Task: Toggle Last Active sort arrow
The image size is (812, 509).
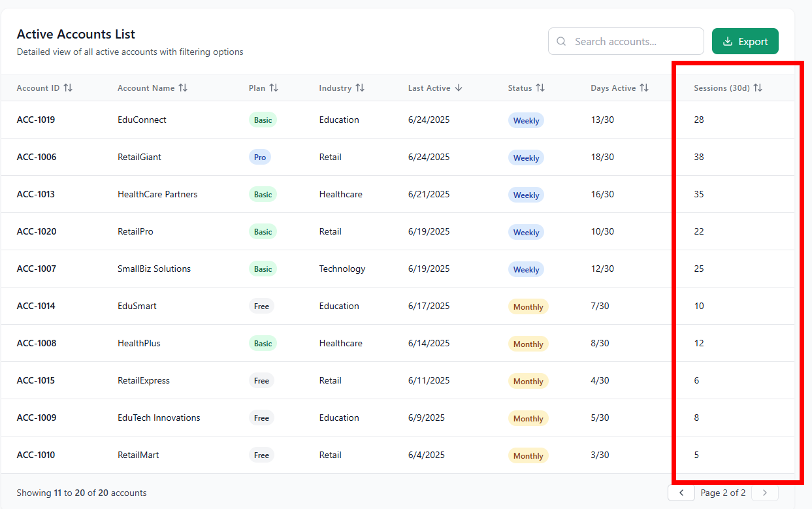Action: [x=459, y=88]
